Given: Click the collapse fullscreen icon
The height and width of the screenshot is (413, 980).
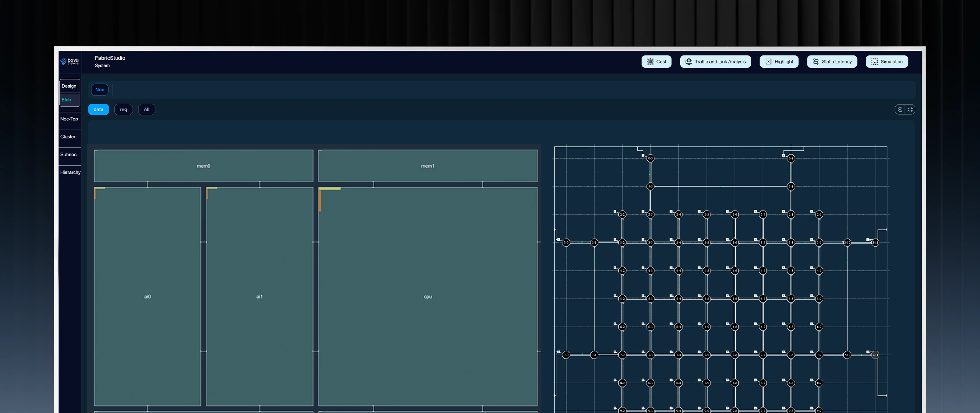Looking at the screenshot, I should click(x=910, y=109).
